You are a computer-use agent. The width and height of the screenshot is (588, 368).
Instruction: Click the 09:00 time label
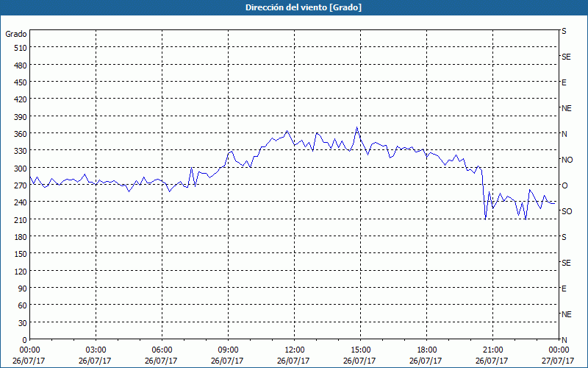pyautogui.click(x=228, y=350)
